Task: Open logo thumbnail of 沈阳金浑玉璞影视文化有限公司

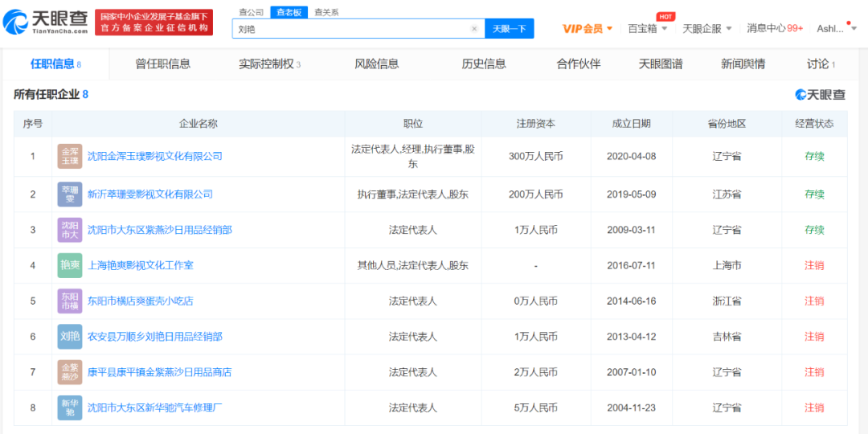Action: [x=70, y=157]
